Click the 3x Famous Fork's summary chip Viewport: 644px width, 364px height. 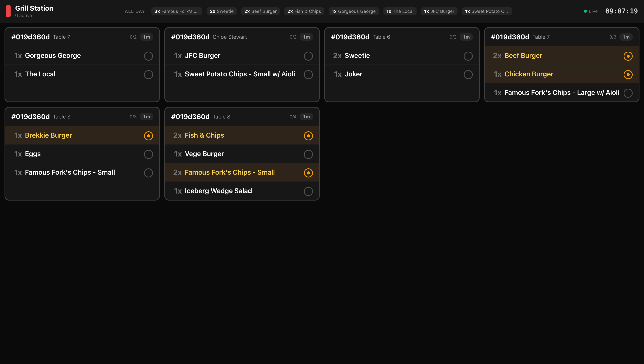[177, 11]
